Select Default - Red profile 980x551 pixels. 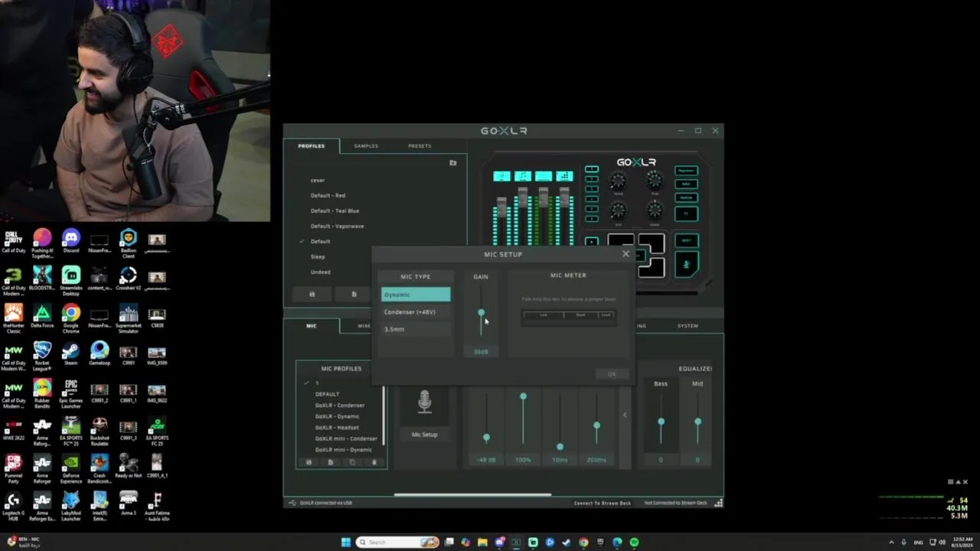pos(328,196)
